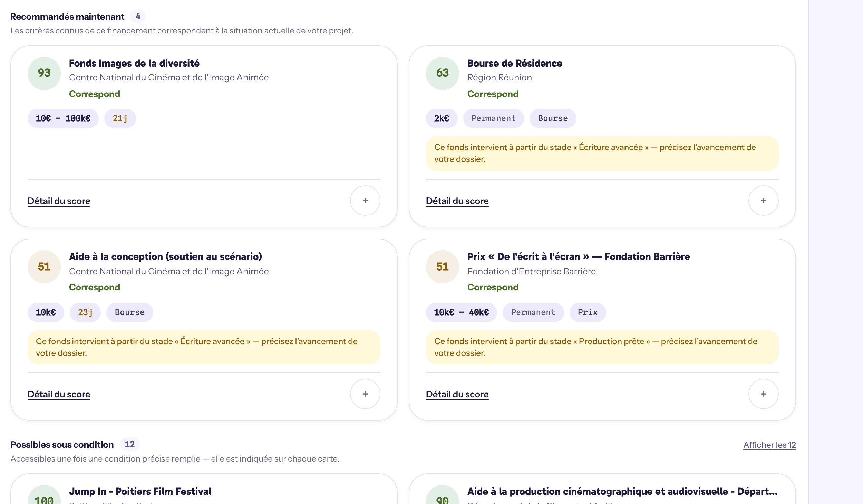Click the 93 score badge
This screenshot has height=504, width=863.
44,73
